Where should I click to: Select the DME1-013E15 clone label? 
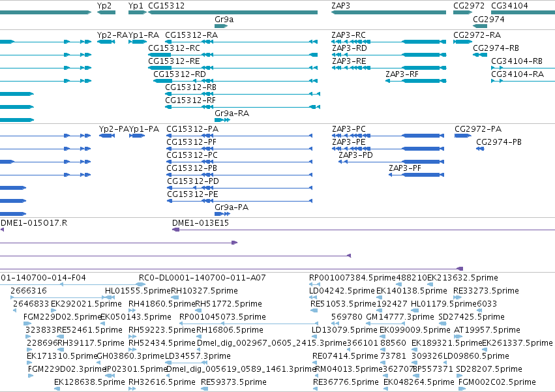(x=200, y=223)
